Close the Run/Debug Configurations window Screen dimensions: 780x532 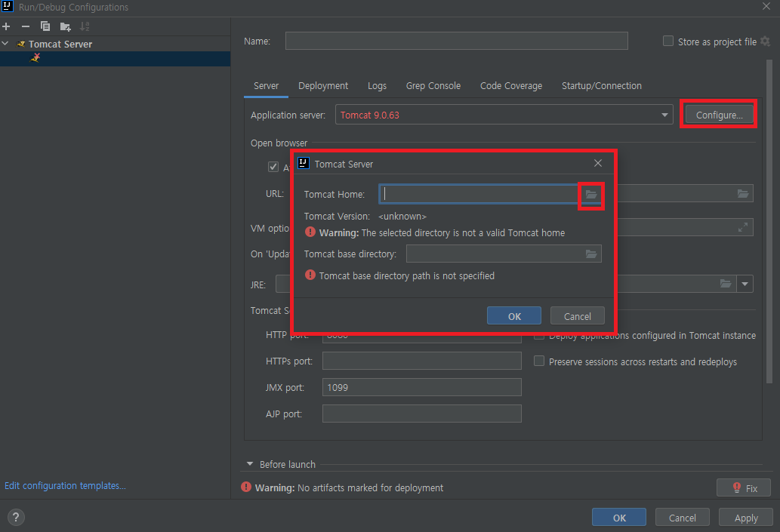pos(766,7)
